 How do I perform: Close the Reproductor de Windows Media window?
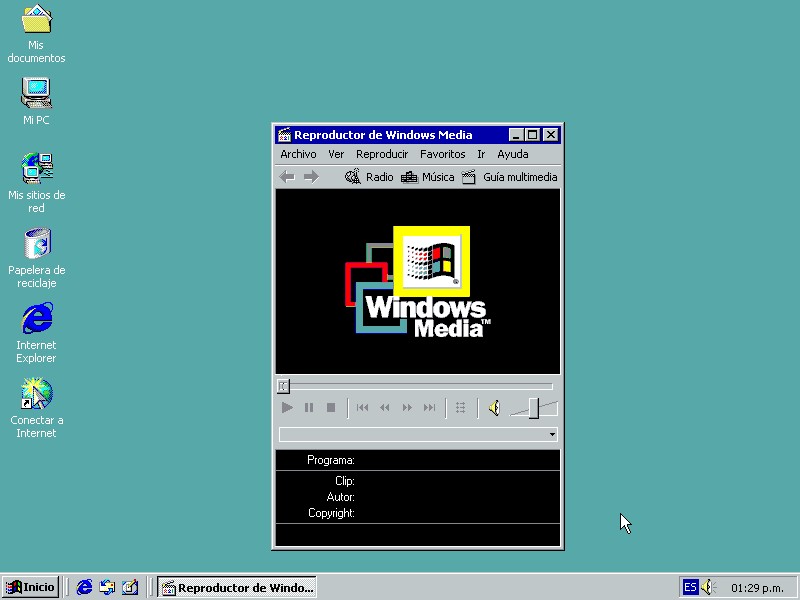point(551,135)
